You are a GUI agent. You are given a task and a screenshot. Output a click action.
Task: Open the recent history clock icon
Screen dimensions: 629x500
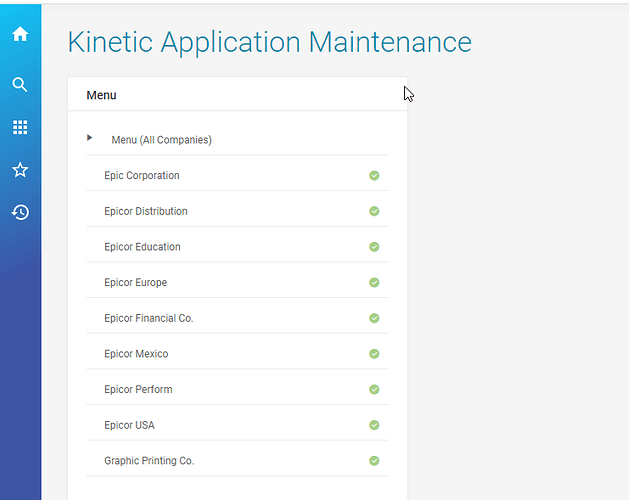[20, 212]
